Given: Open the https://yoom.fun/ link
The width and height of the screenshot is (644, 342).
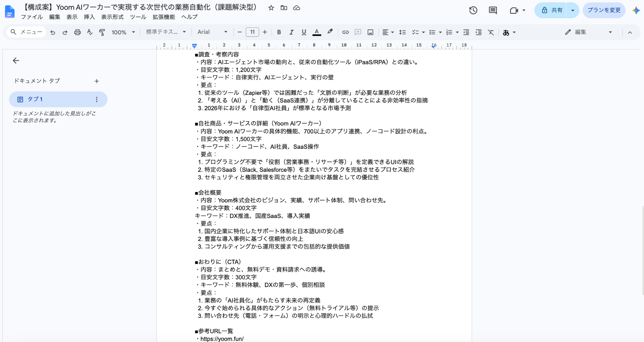Looking at the screenshot, I should tap(222, 339).
